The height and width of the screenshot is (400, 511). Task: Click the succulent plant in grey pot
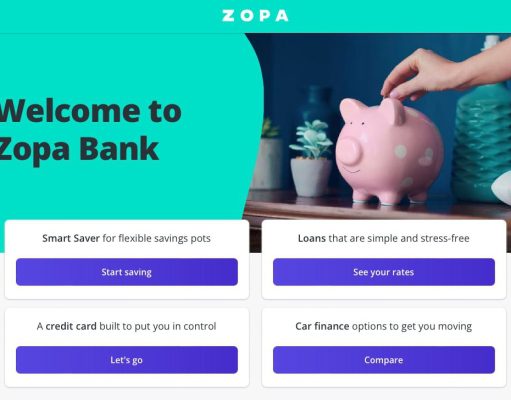(x=311, y=158)
